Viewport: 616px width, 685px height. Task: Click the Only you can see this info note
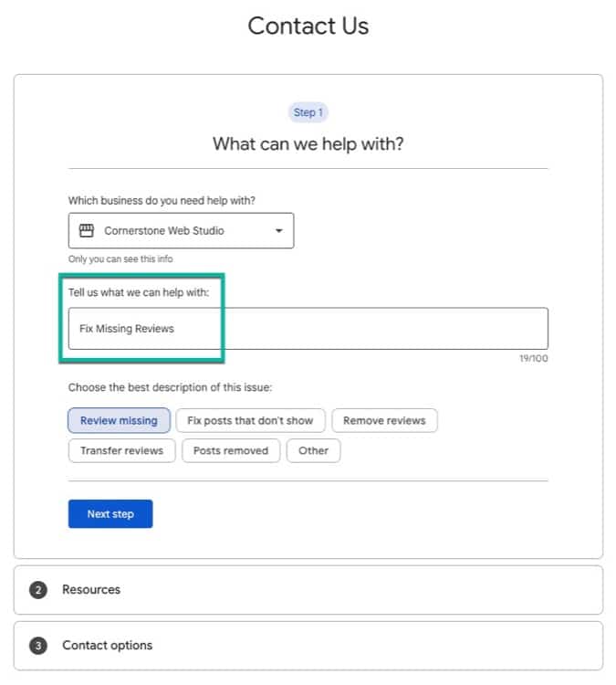pyautogui.click(x=120, y=259)
